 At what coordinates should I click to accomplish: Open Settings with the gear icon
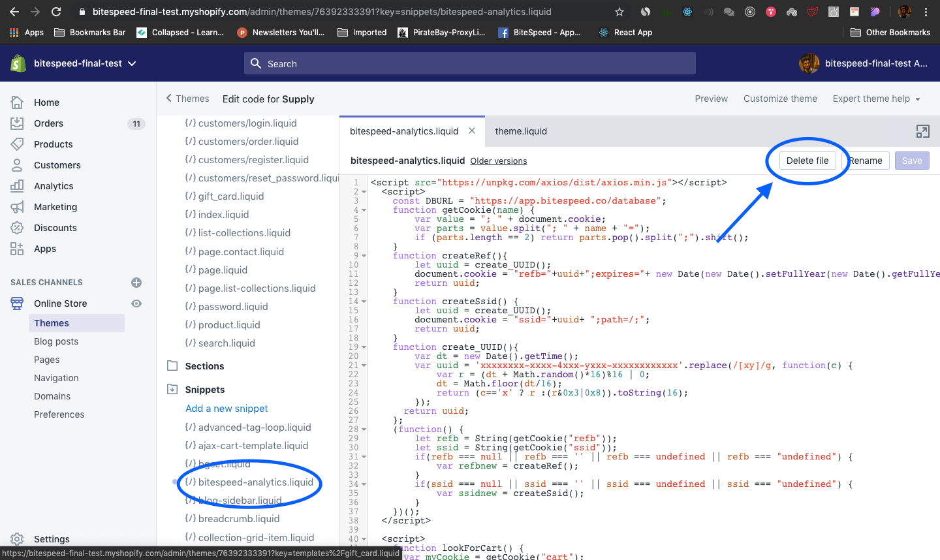(18, 539)
